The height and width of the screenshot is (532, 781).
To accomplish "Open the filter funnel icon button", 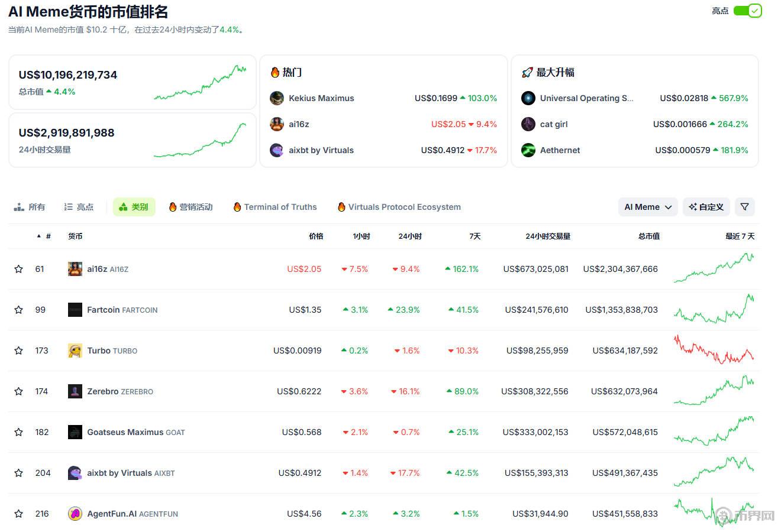I will (745, 207).
